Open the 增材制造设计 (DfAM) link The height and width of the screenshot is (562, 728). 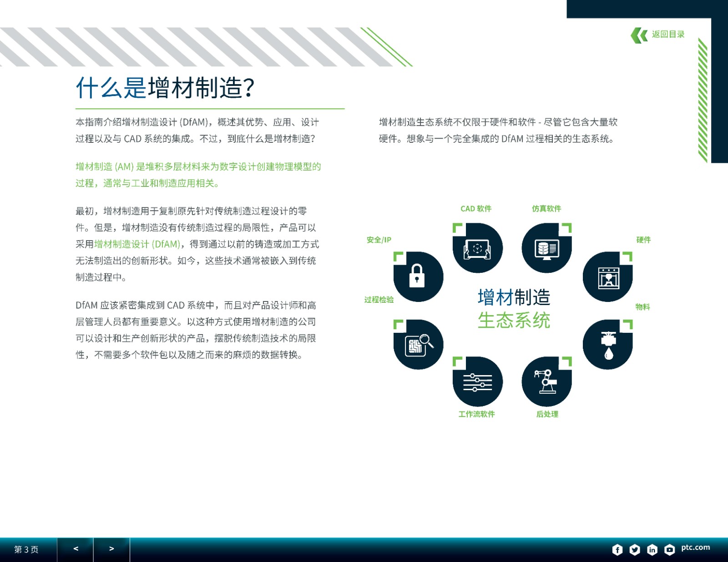(x=137, y=244)
